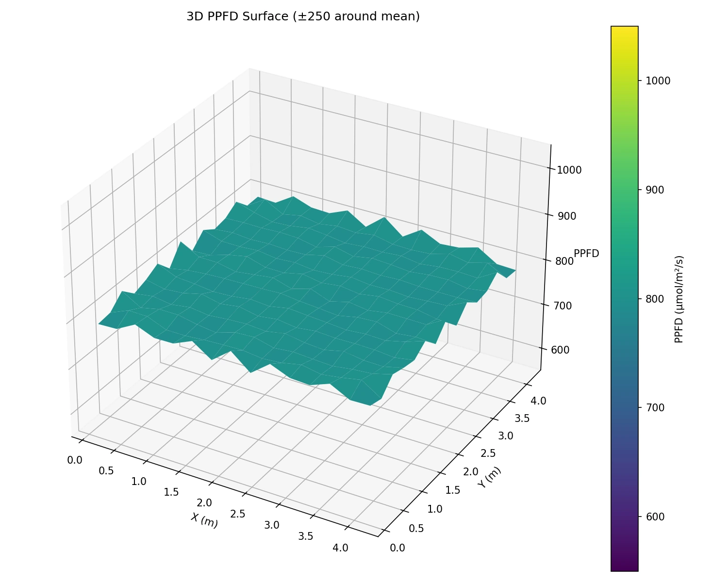This screenshot has height=582, width=728.
Task: Click the PPFD vertical axis label
Action: pos(587,253)
